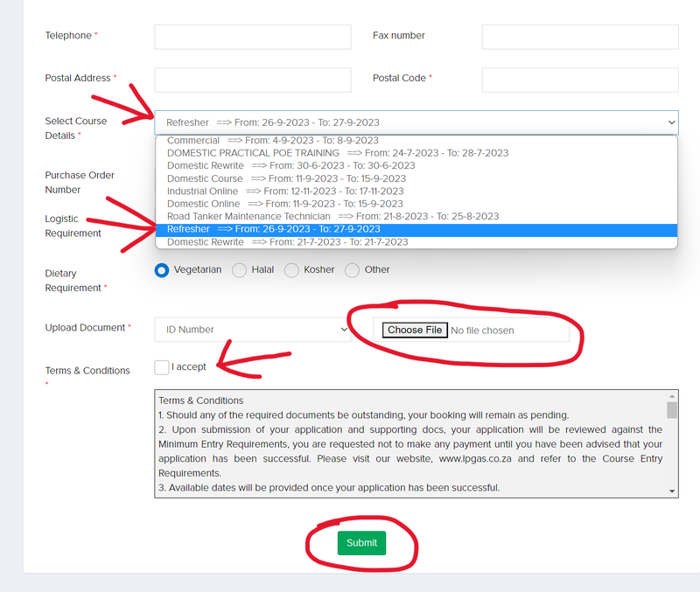The image size is (700, 592).
Task: Select Domestic Rewrite 30-6-2023 option
Action: [x=290, y=165]
